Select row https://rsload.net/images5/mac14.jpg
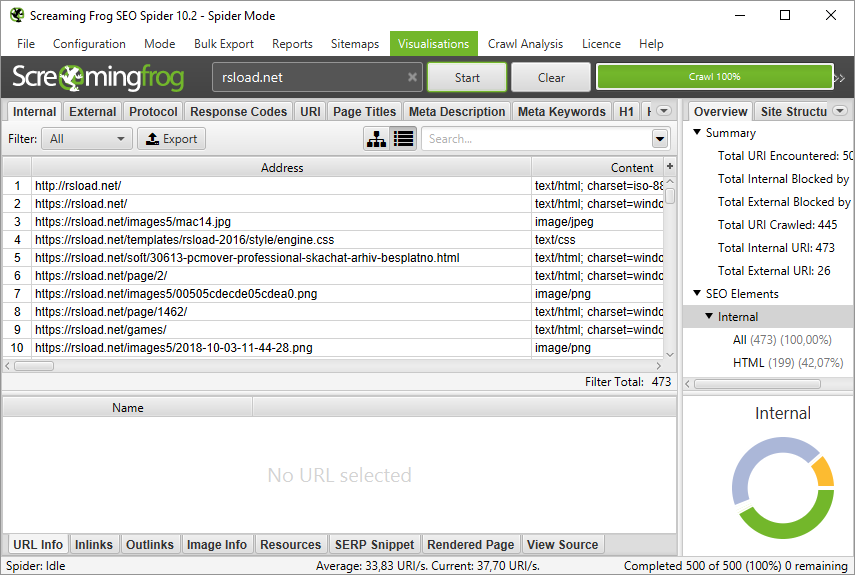Screen dimensions: 855x575 coord(333,222)
